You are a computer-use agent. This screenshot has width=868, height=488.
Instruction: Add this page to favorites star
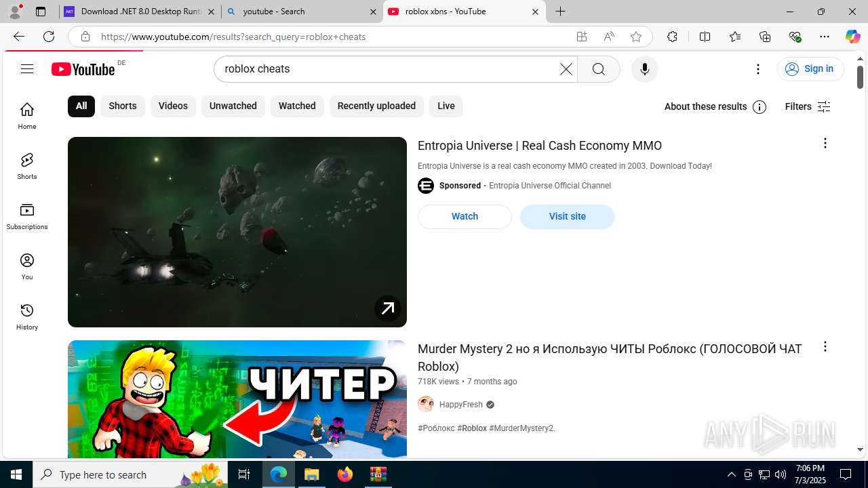coord(636,37)
